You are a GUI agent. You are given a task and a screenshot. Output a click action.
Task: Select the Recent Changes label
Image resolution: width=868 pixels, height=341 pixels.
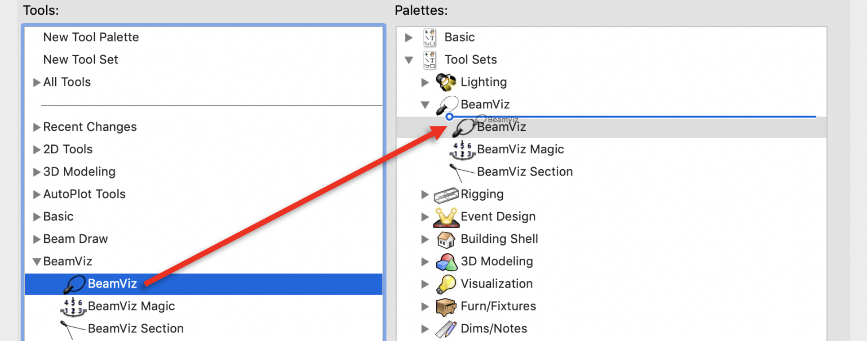pos(90,127)
